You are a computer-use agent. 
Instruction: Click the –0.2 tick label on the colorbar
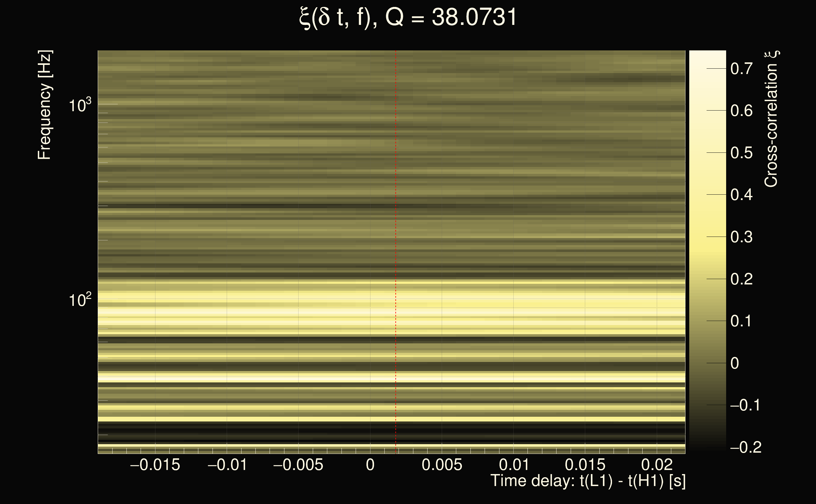[745, 447]
